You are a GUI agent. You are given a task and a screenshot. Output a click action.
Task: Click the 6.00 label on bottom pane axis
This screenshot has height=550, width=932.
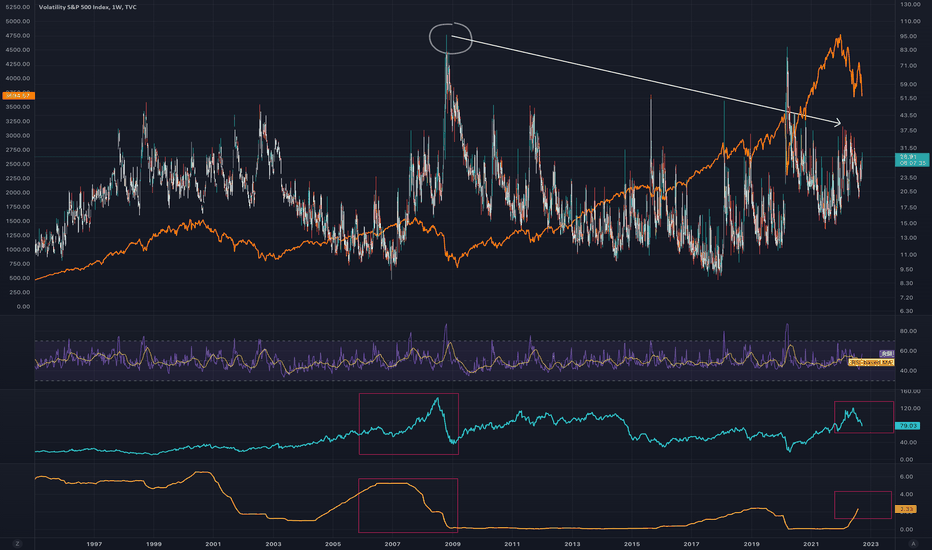point(906,477)
